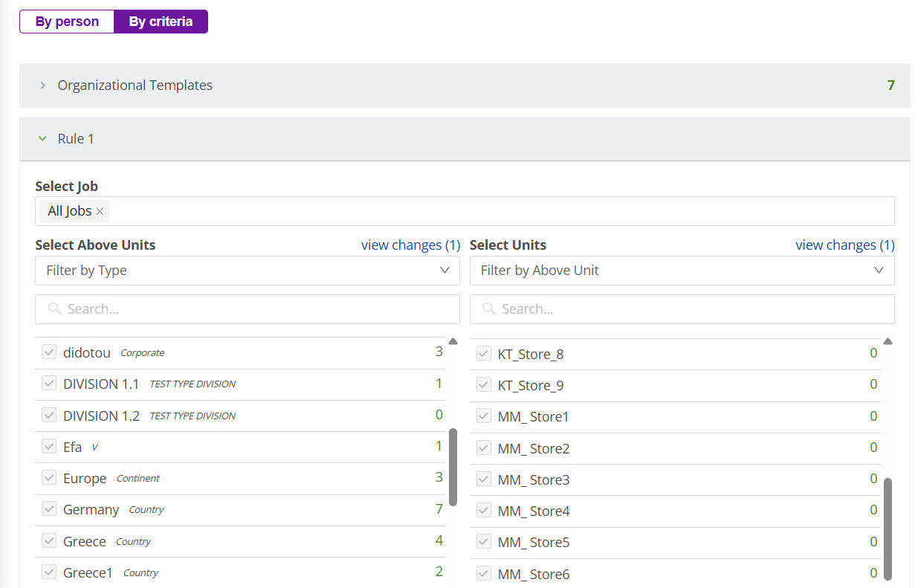Expand the Organizational Templates section
Screen dimensions: 915x588
point(43,85)
